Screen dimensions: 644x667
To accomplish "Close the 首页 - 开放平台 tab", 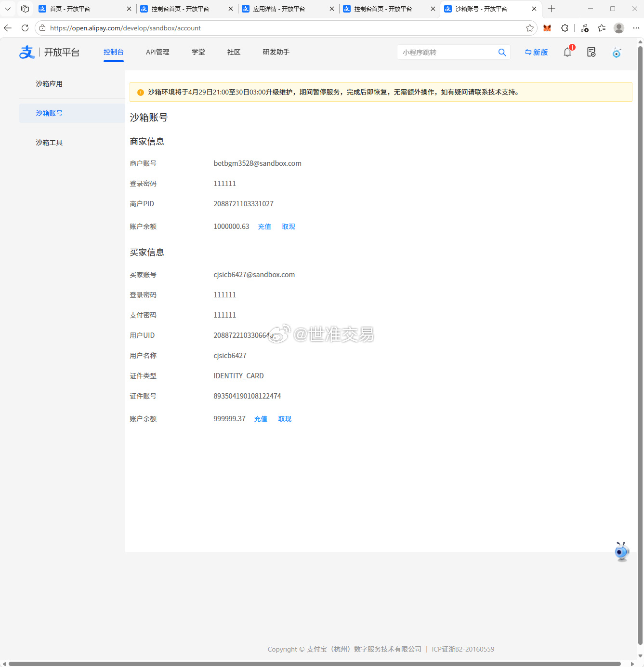I will tap(129, 9).
